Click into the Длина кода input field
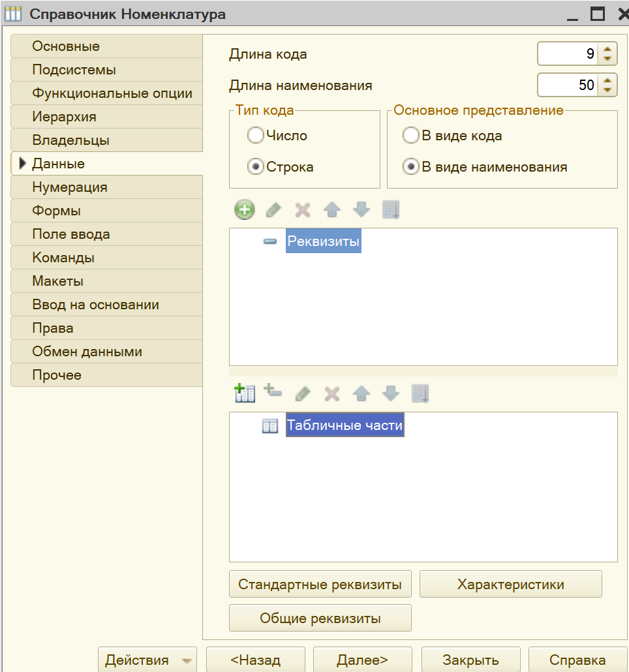This screenshot has height=672, width=629. tap(568, 53)
